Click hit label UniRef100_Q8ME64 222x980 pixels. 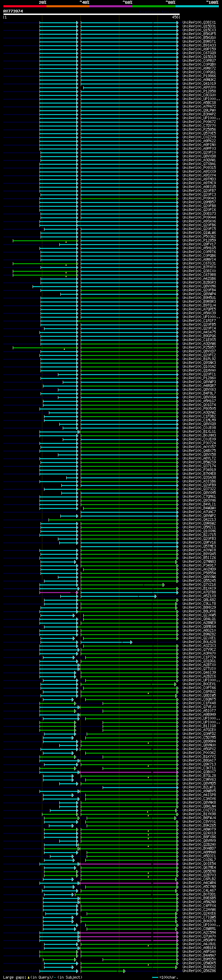tap(199, 626)
